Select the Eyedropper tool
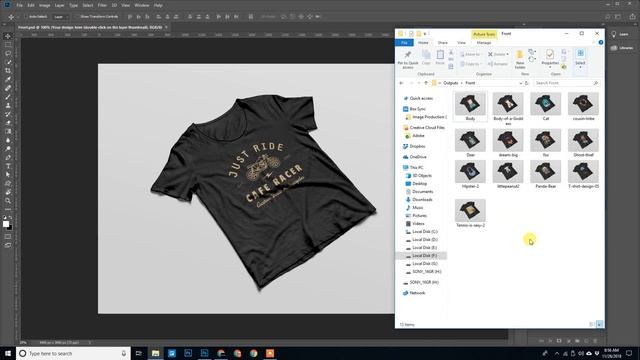Image resolution: width=640 pixels, height=360 pixels. point(8,79)
